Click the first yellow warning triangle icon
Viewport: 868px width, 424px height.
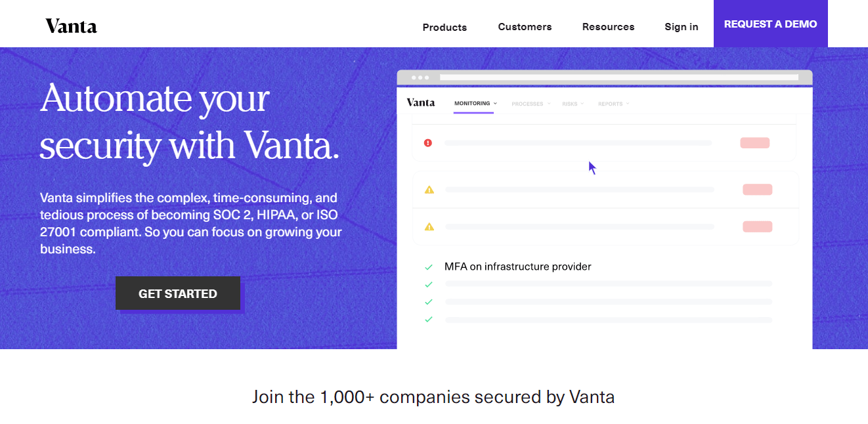tap(429, 189)
